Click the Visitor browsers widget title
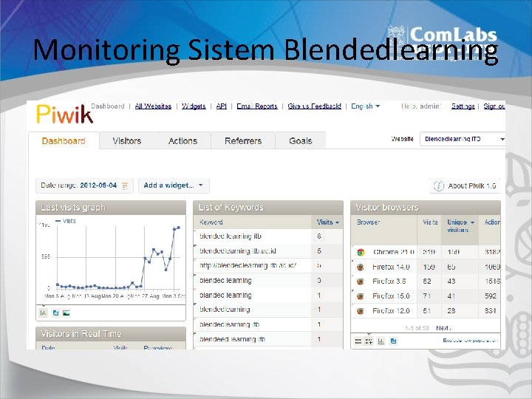 coord(387,208)
